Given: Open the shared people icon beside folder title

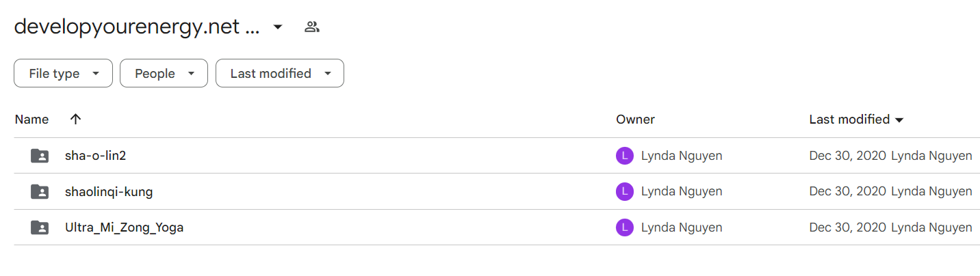Looking at the screenshot, I should click(312, 27).
